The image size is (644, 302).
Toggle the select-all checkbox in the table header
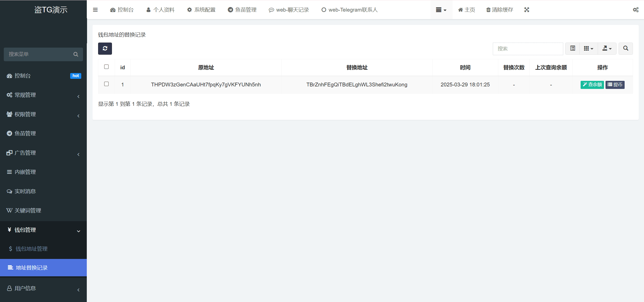106,66
